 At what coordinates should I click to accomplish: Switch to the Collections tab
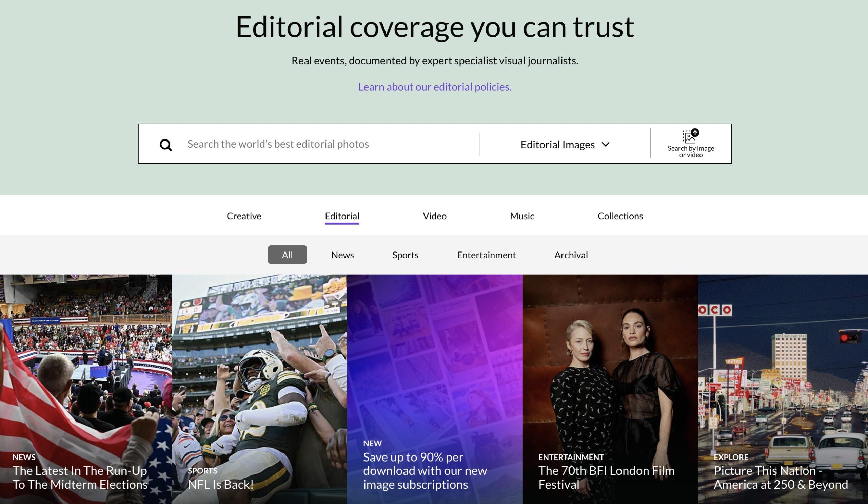620,216
